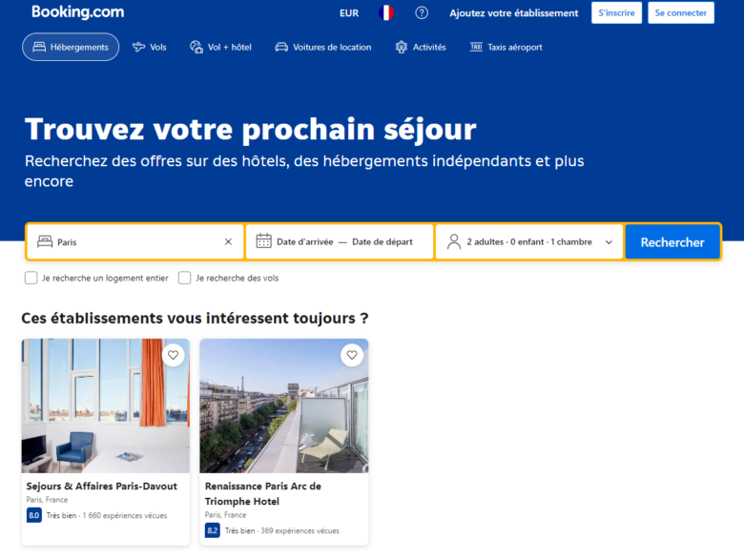The width and height of the screenshot is (744, 560).
Task: Select the Hébergements tab
Action: tap(71, 47)
